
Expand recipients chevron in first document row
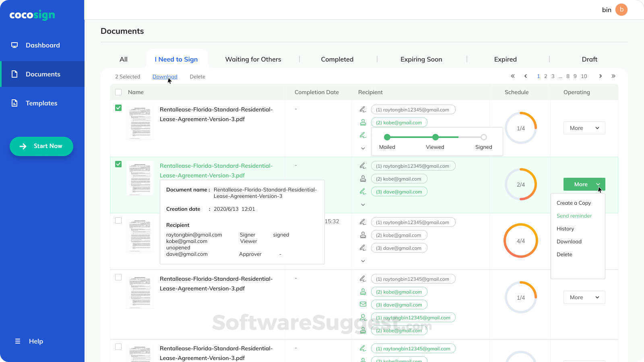363,148
